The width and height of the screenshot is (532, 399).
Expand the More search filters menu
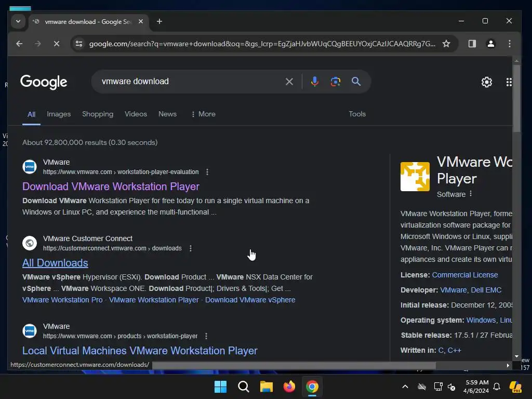[203, 114]
